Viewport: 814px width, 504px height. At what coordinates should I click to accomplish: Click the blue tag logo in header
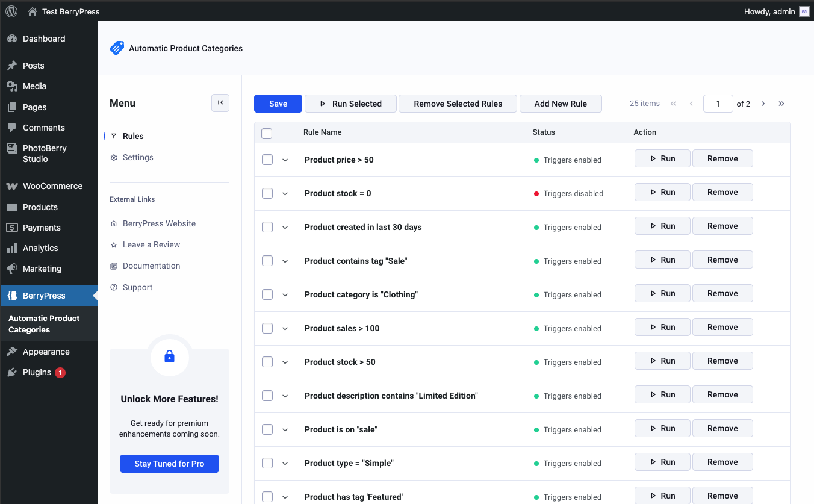tap(117, 48)
